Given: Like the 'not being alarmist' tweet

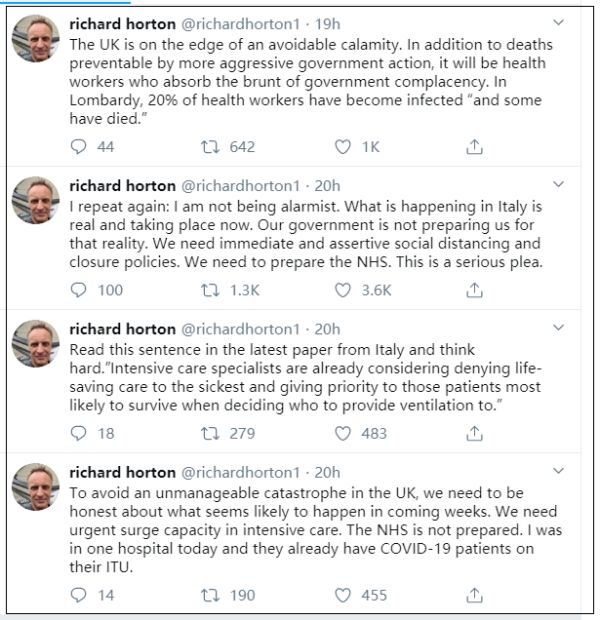Looking at the screenshot, I should 343,290.
